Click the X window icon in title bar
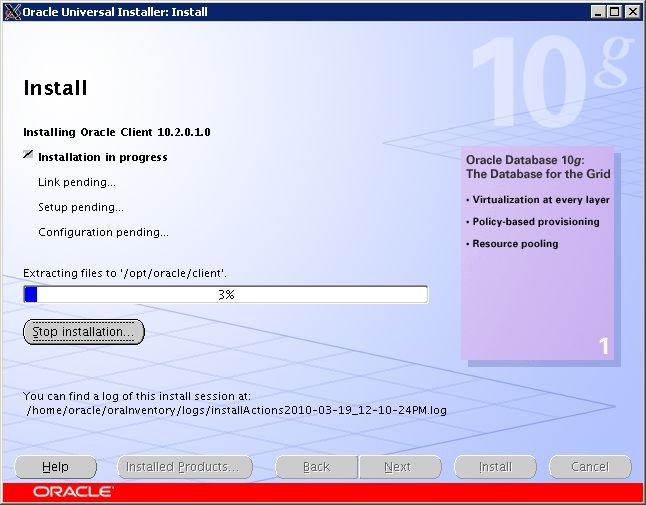The height and width of the screenshot is (505, 646). [12, 12]
